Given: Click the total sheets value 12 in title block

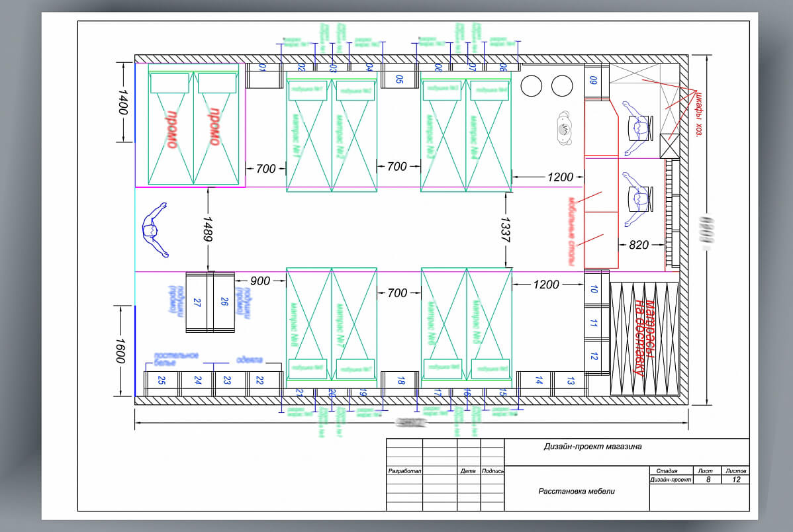Looking at the screenshot, I should click(736, 480).
